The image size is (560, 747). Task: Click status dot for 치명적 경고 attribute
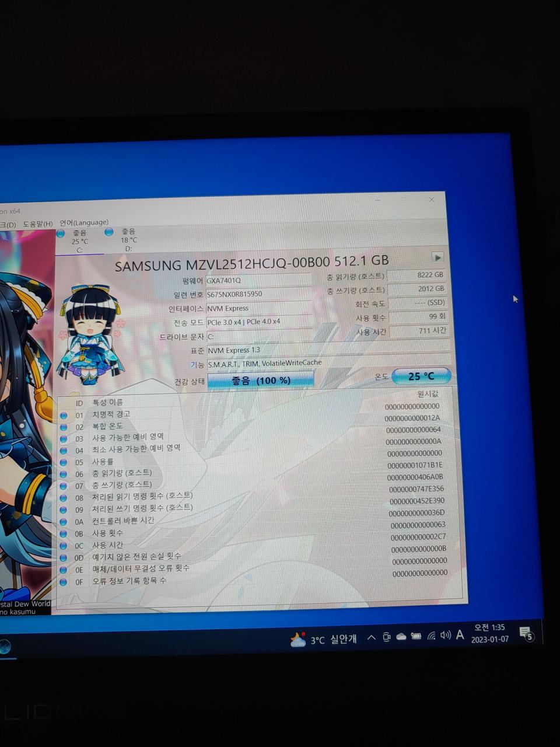tap(64, 416)
